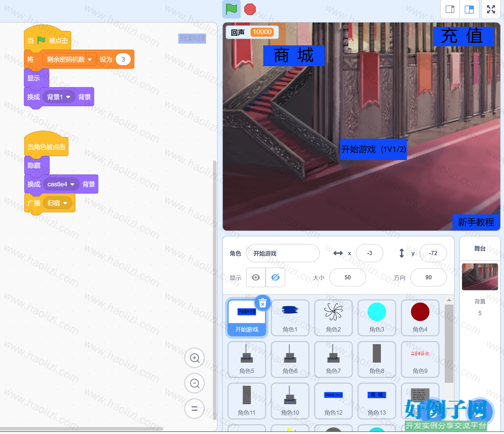Open the castle4 backdrop dropdown
Viewport: 504px width, 434px height.
click(x=61, y=184)
